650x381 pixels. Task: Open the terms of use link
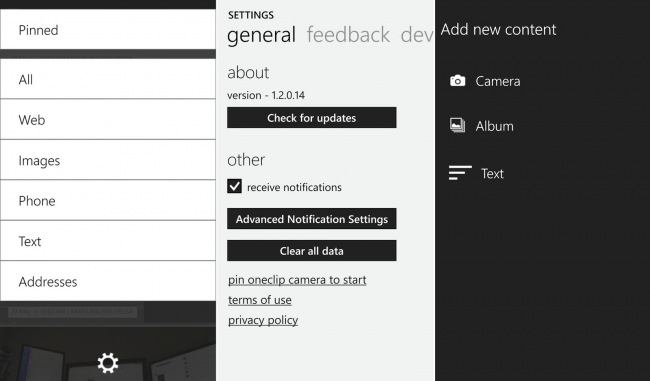tap(260, 300)
